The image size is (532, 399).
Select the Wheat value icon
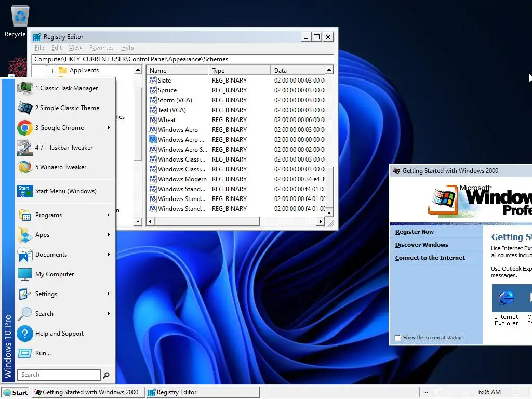[x=153, y=120]
